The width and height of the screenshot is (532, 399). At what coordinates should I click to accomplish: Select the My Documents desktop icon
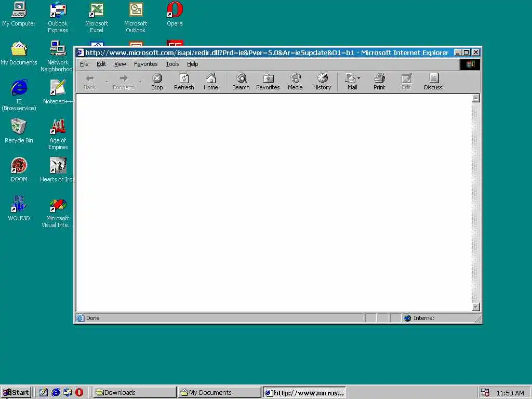[x=19, y=54]
